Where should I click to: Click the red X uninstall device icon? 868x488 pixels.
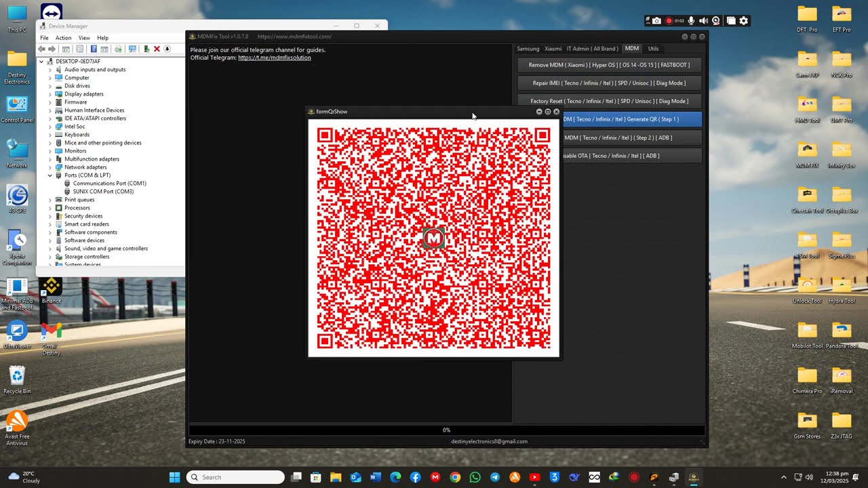tap(157, 49)
